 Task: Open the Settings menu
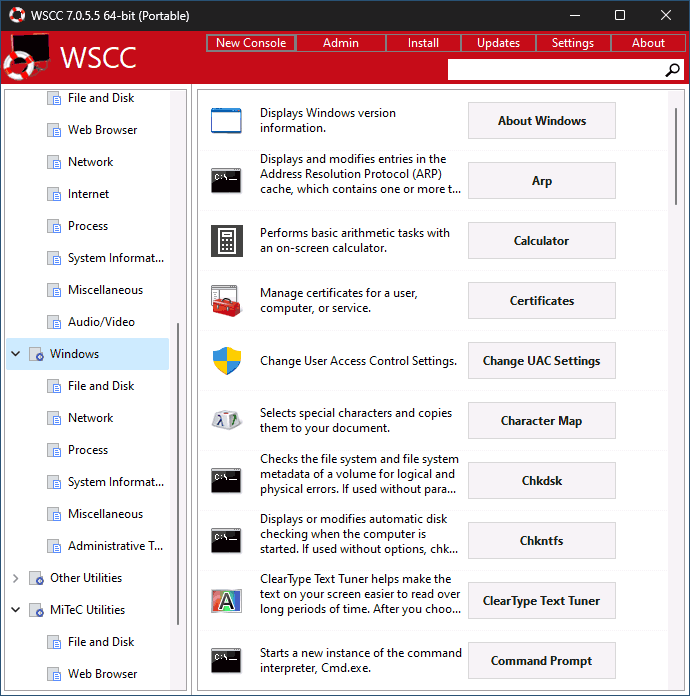[x=573, y=43]
